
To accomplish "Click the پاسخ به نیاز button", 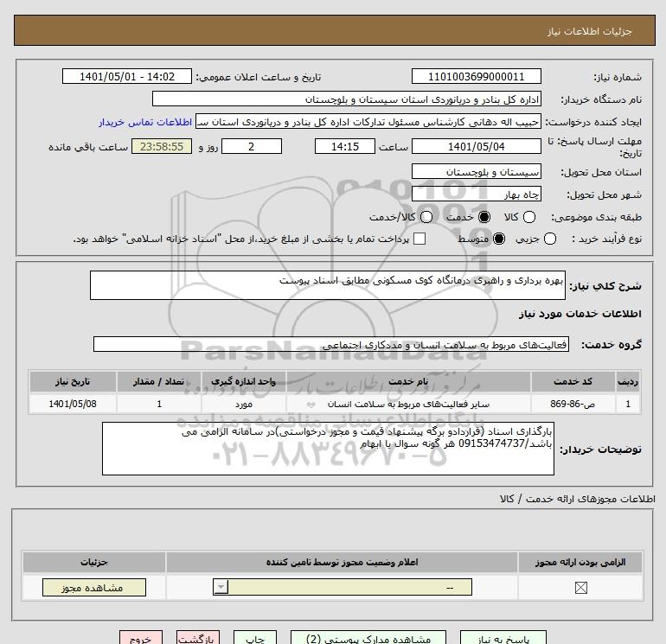I will (x=503, y=638).
